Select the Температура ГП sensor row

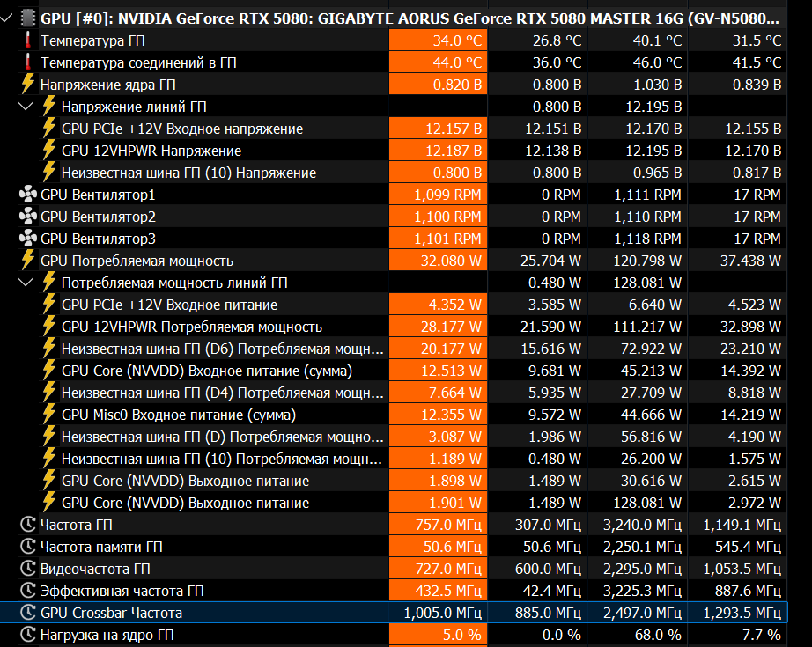(394, 40)
